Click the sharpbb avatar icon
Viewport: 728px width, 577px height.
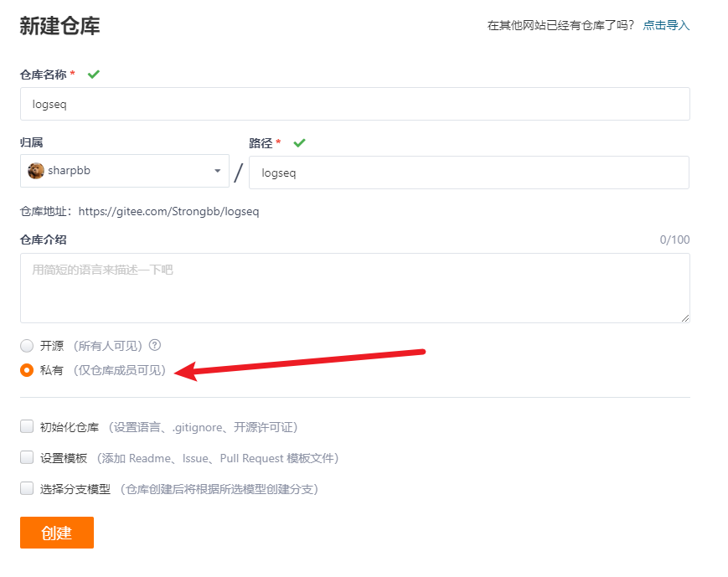point(36,171)
